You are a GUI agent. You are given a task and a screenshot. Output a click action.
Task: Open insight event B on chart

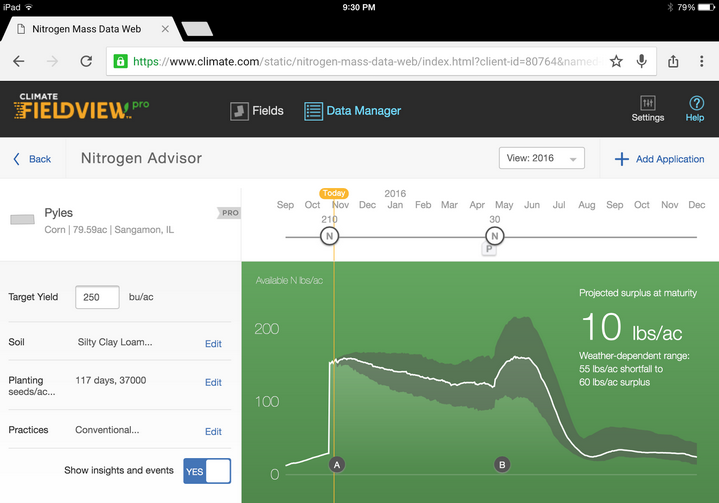pos(502,465)
